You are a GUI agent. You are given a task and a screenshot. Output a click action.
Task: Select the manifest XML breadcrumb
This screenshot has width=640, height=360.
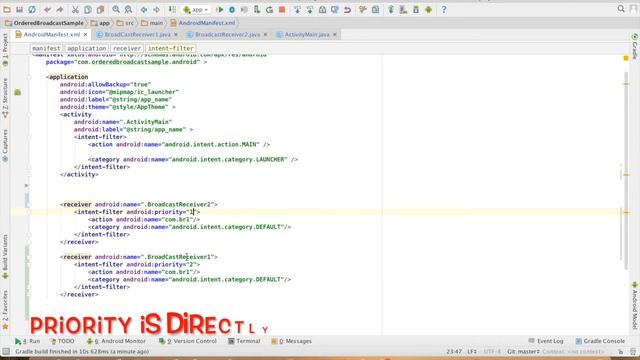(x=46, y=48)
